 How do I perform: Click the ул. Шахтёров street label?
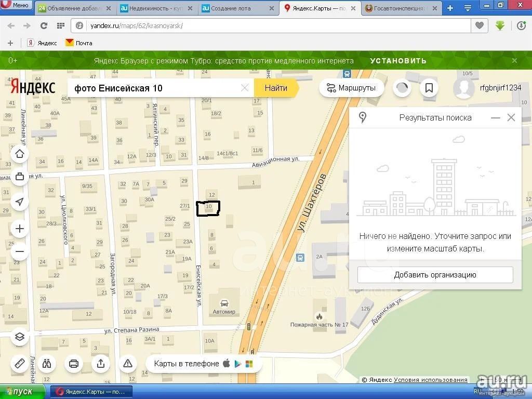[312, 203]
